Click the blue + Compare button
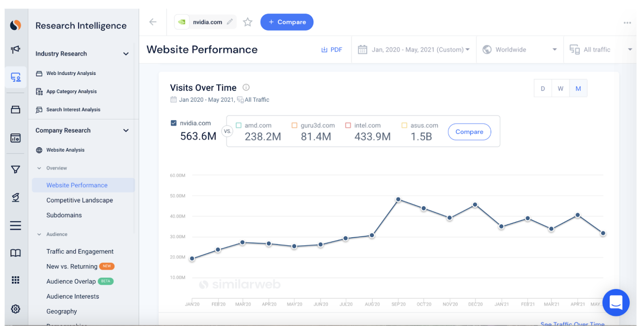 point(287,22)
